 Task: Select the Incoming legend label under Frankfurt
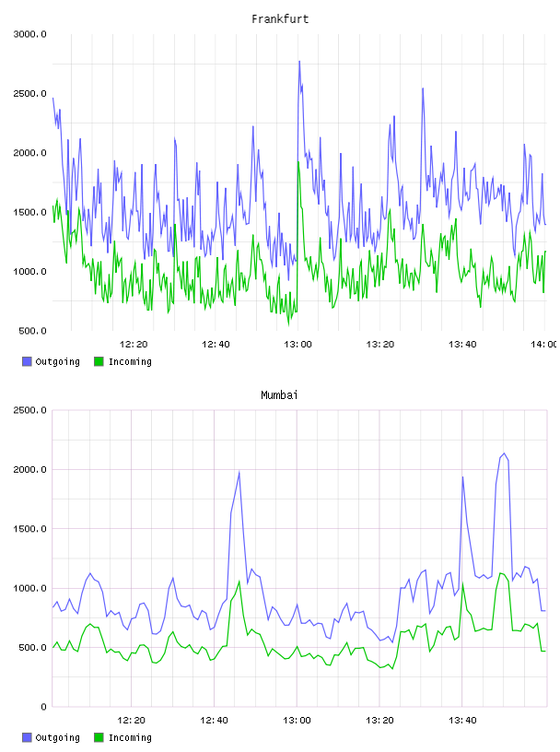(130, 362)
